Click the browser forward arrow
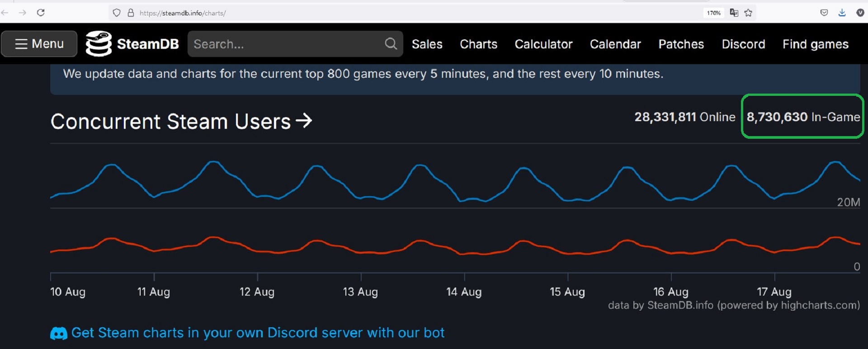Image resolution: width=868 pixels, height=349 pixels. 23,13
